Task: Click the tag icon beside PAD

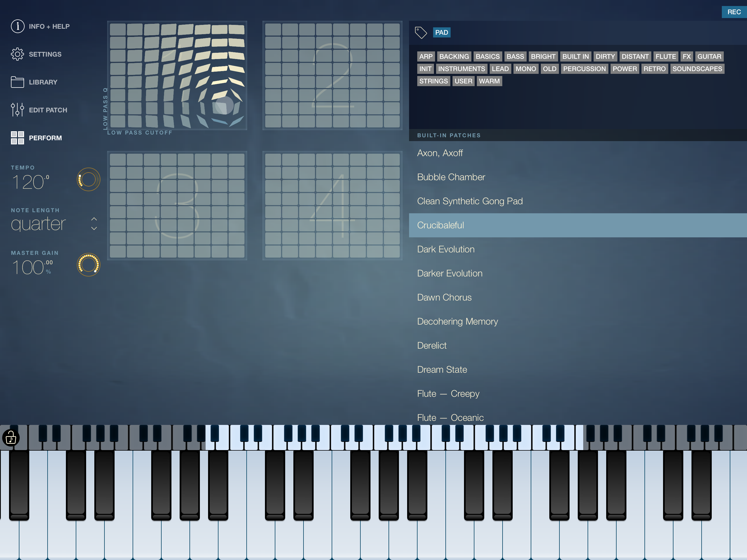Action: 421,33
